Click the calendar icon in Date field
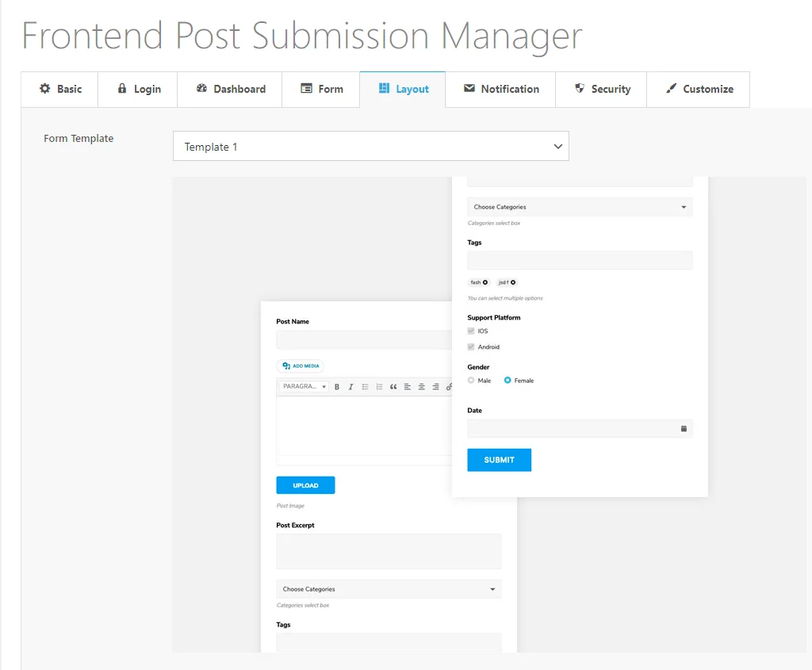Viewport: 812px width, 670px height. (x=684, y=428)
